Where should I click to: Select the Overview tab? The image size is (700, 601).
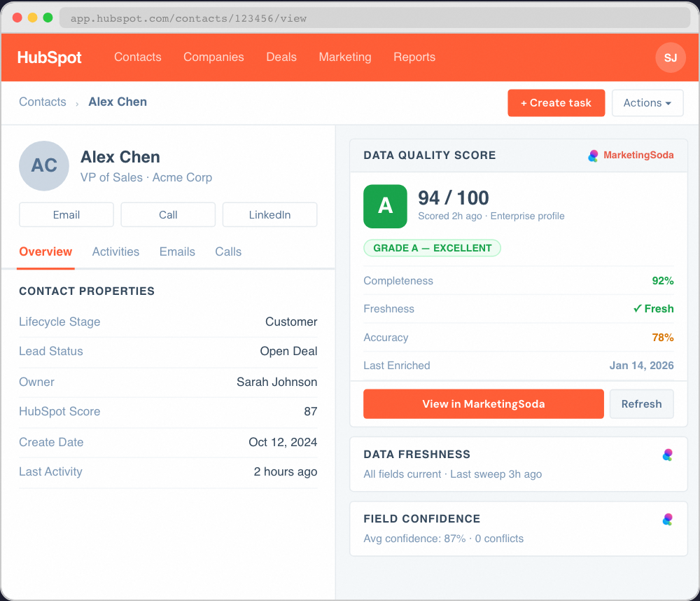click(45, 251)
